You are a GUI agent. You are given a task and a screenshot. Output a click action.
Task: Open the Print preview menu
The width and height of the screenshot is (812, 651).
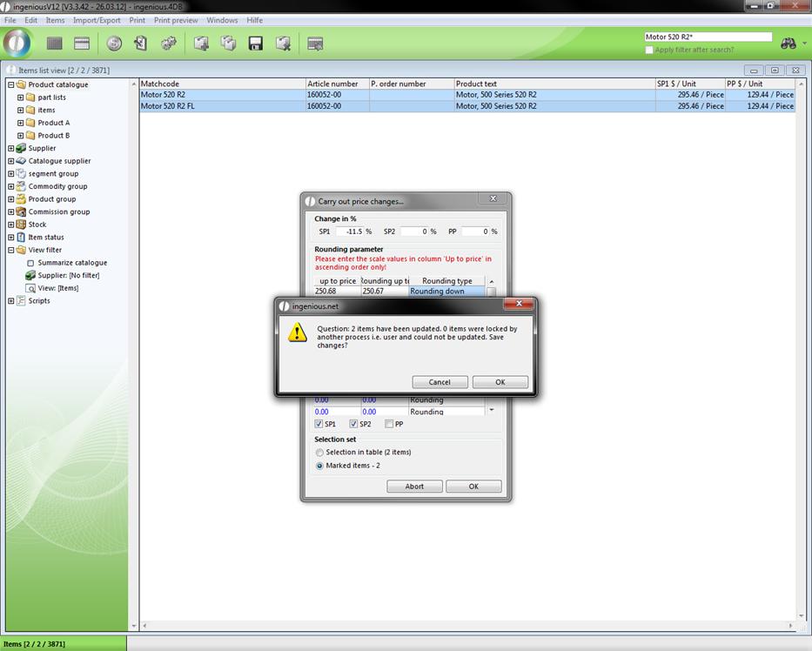pos(176,20)
